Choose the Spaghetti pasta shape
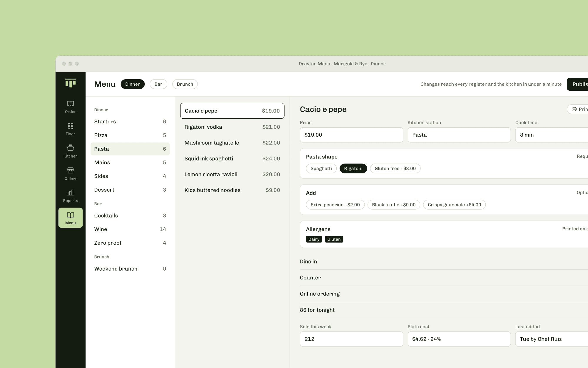 (x=321, y=168)
